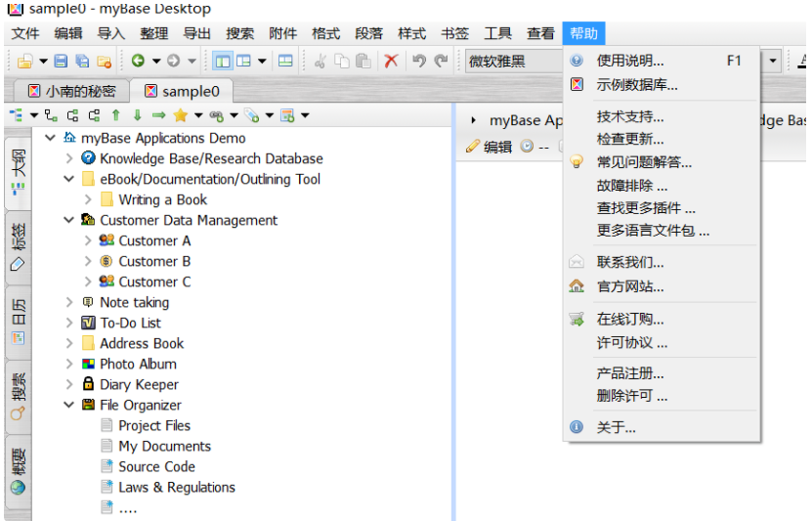Open 关于... about entry
Image resolution: width=812 pixels, height=521 pixels.
point(662,427)
